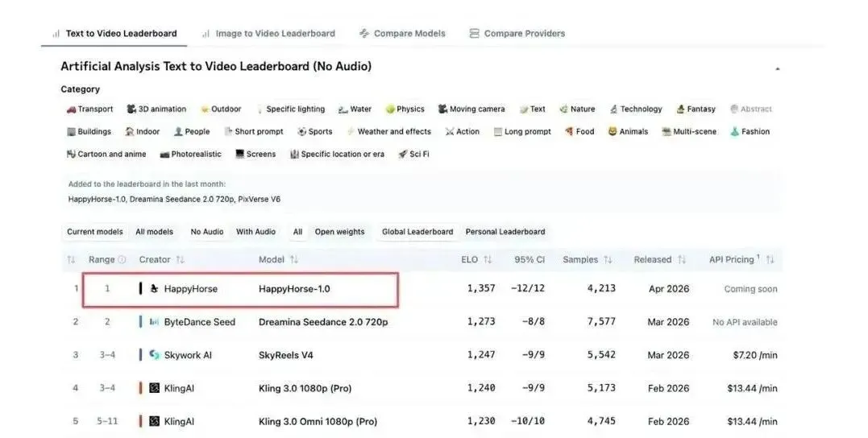This screenshot has height=438, width=868.
Task: Open the Compare Providers tab
Action: [x=517, y=33]
